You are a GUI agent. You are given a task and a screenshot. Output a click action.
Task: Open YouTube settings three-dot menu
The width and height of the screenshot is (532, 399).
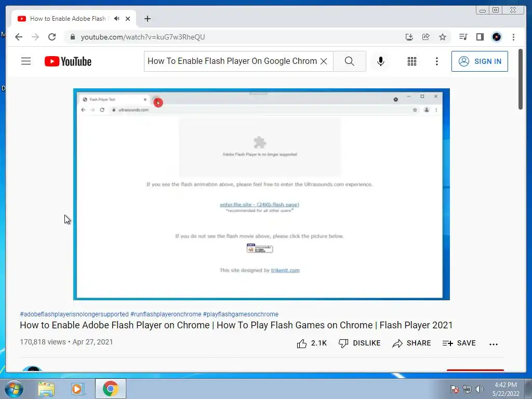[437, 61]
